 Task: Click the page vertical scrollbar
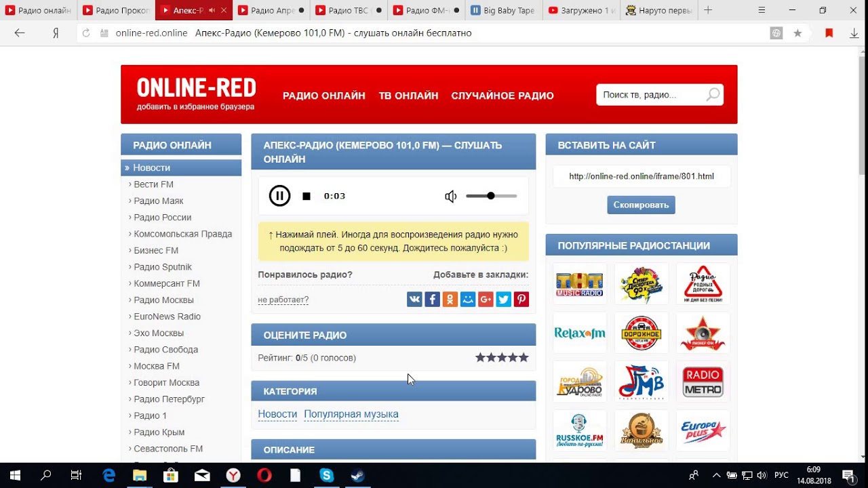pos(863,115)
